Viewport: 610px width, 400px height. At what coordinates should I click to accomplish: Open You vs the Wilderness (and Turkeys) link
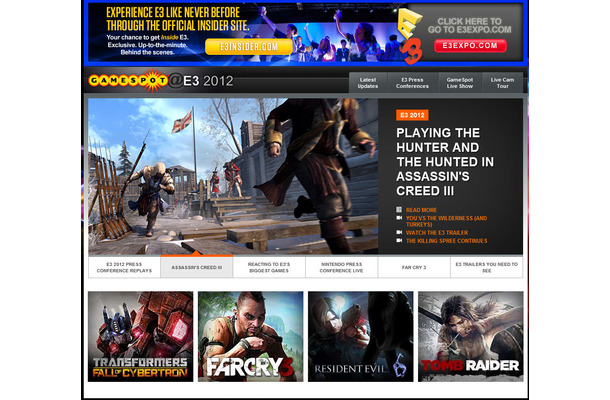pos(446,221)
